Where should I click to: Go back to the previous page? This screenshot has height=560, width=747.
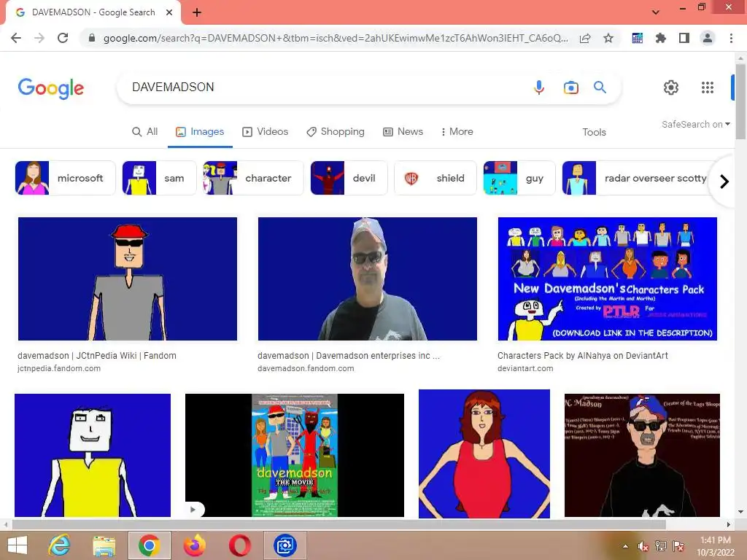[x=16, y=38]
